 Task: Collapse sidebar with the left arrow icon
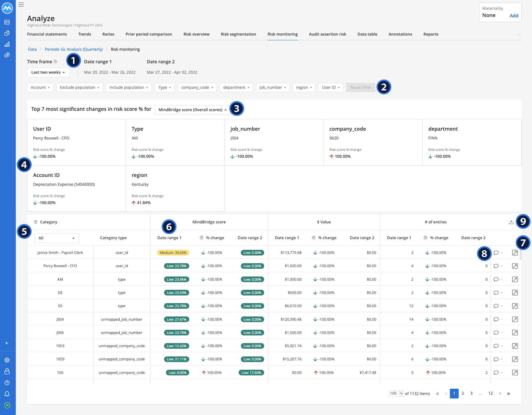(x=7, y=343)
